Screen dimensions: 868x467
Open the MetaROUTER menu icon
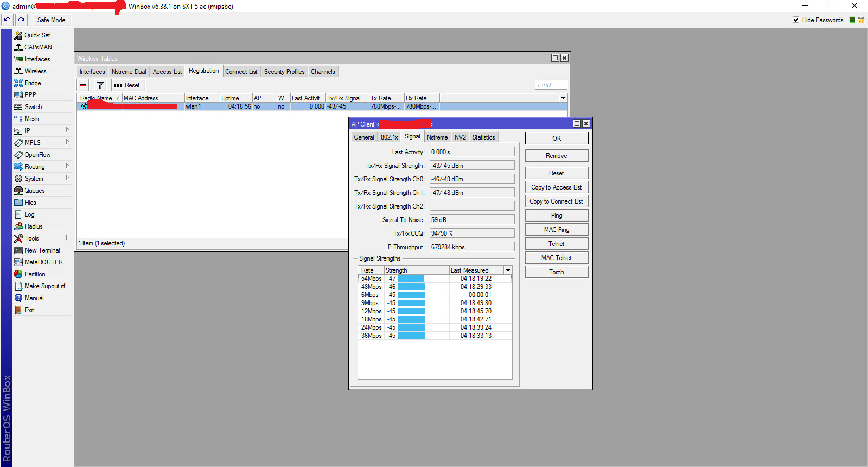pyautogui.click(x=18, y=262)
